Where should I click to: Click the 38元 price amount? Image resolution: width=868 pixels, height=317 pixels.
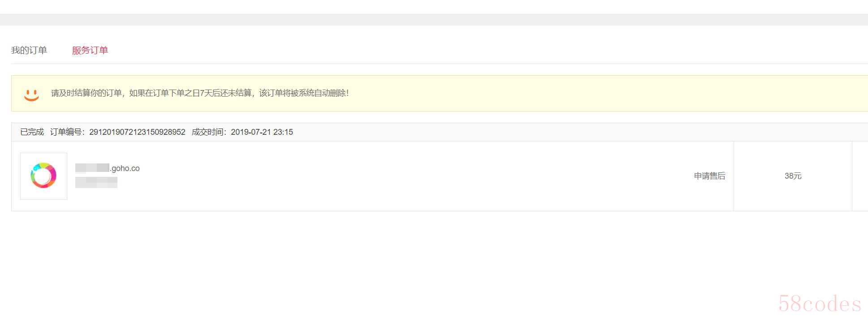[793, 176]
